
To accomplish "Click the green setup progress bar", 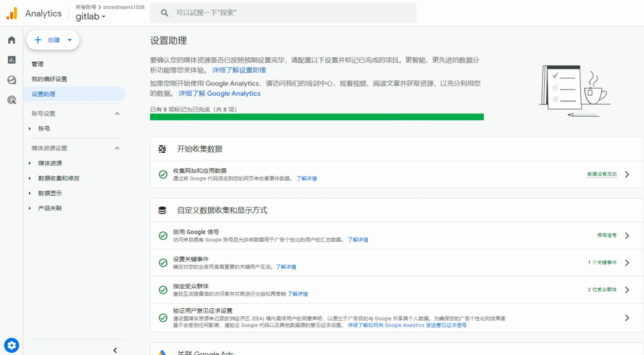I will 317,117.
